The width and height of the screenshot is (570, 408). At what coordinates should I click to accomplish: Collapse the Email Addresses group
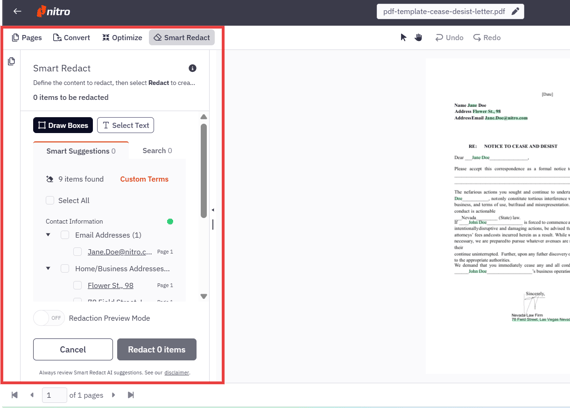point(48,235)
